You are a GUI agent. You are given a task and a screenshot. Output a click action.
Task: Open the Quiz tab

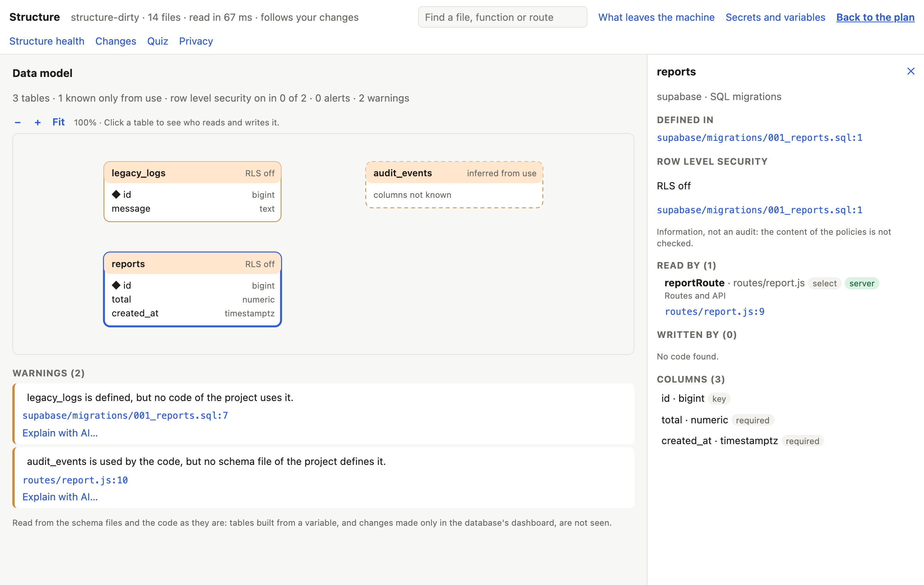point(158,41)
